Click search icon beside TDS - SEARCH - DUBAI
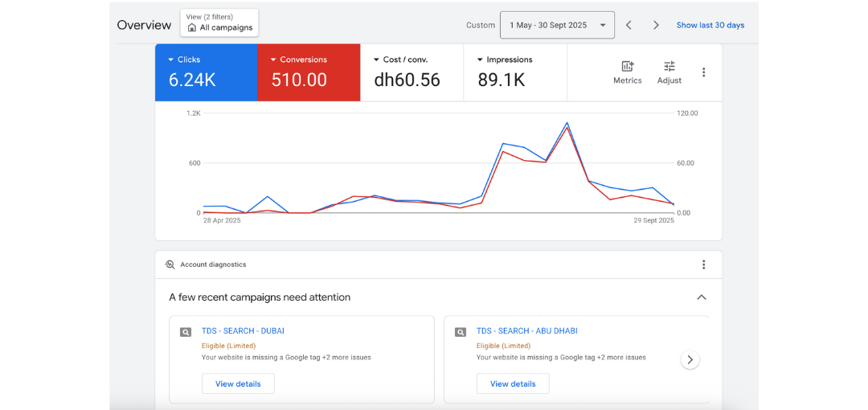Screen dimensions: 868x410 point(186,331)
